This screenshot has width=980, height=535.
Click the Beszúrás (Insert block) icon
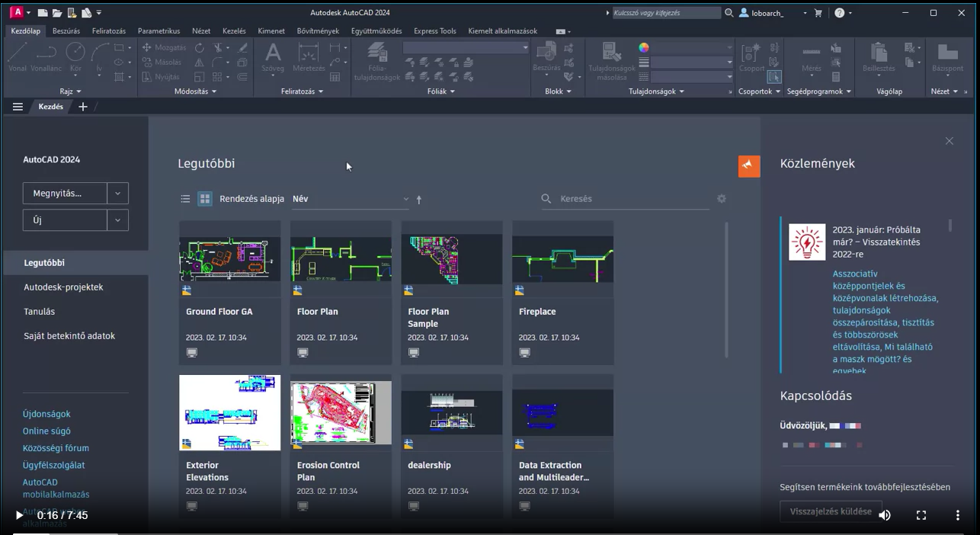click(x=546, y=58)
